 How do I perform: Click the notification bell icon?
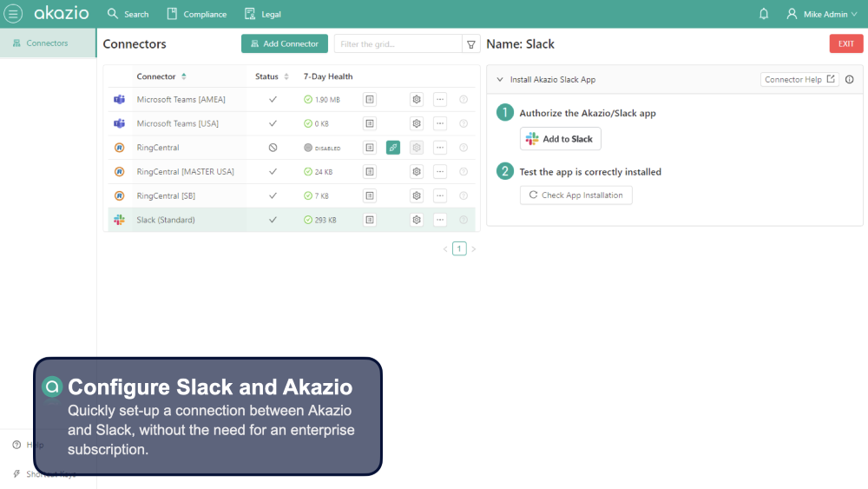pos(763,14)
